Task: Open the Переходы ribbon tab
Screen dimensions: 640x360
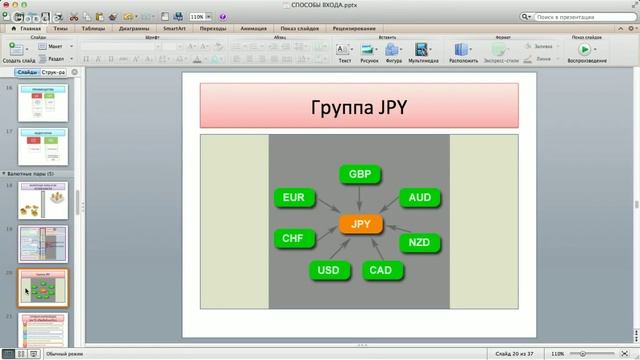Action: pos(213,29)
